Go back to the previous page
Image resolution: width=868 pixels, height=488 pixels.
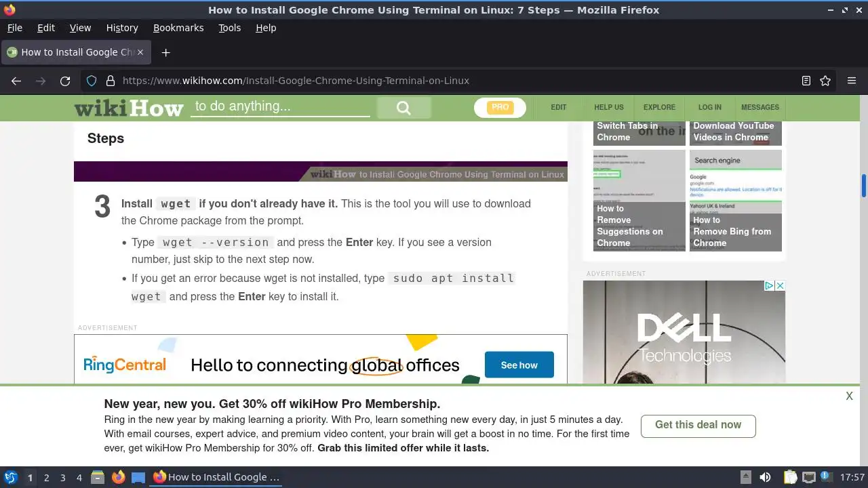(x=16, y=81)
